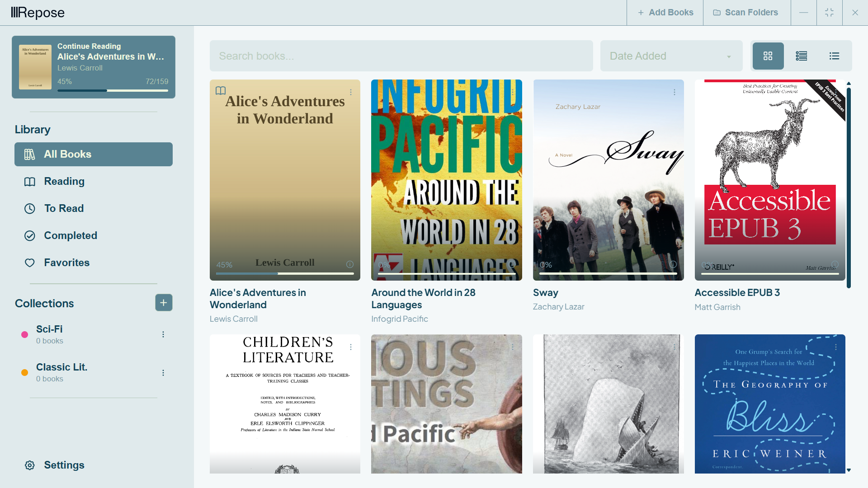Select To Read list
The height and width of the screenshot is (488, 868).
tap(64, 208)
